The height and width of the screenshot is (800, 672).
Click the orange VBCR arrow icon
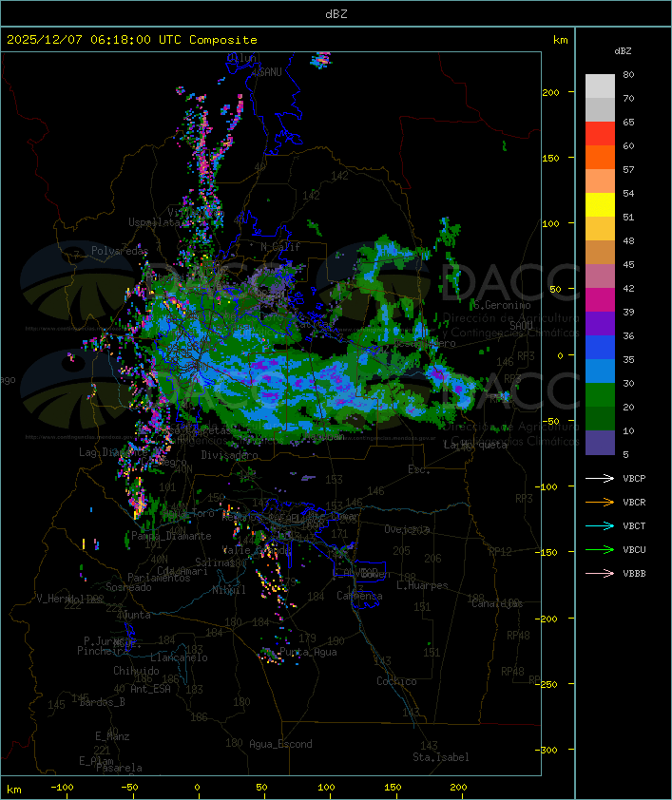[600, 502]
